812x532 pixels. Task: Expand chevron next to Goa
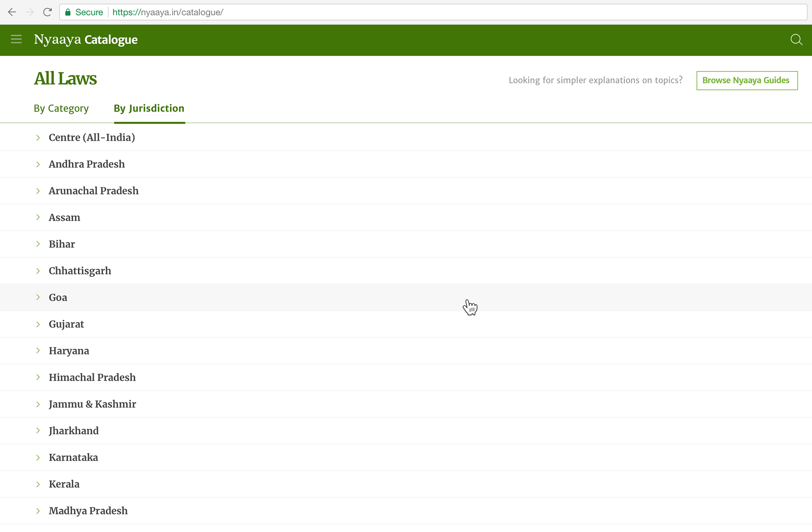[x=38, y=298]
